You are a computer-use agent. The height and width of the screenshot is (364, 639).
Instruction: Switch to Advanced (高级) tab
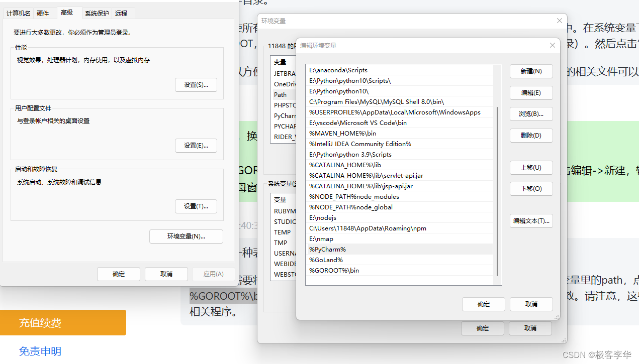(x=67, y=13)
